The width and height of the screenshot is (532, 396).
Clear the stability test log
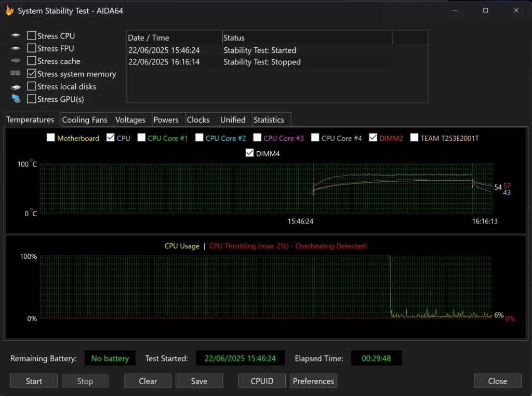click(x=148, y=381)
